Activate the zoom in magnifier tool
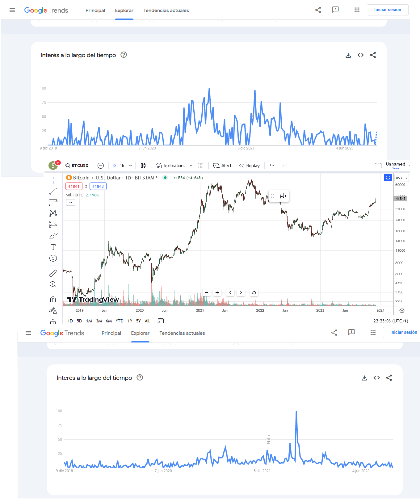420x504 pixels. point(53,284)
